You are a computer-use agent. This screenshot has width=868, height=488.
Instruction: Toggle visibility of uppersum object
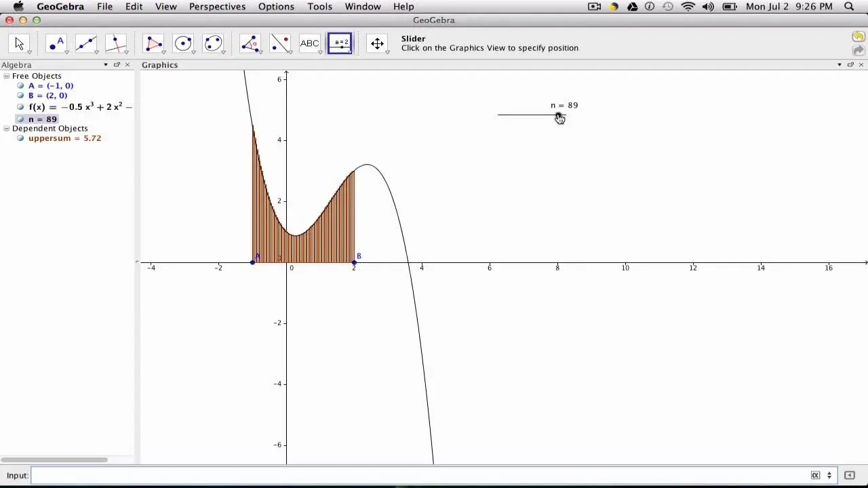click(20, 138)
